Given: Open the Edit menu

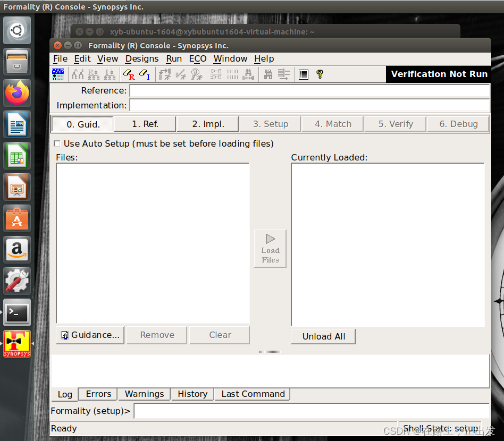Looking at the screenshot, I should coord(82,59).
